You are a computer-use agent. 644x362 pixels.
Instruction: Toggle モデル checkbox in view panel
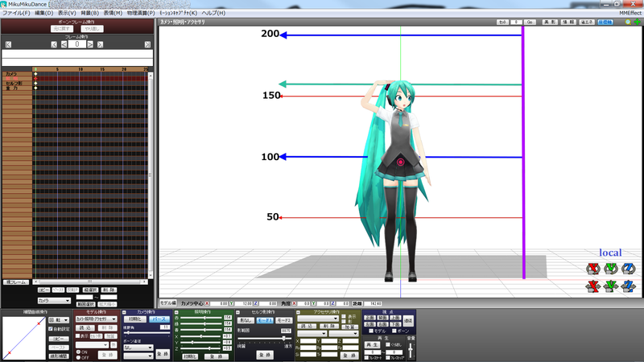pos(371,331)
